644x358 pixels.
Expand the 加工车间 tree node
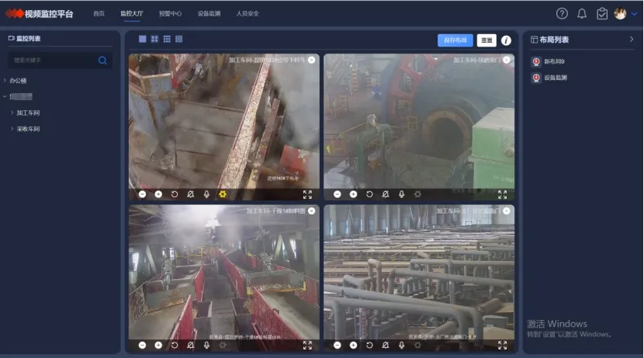[12, 113]
